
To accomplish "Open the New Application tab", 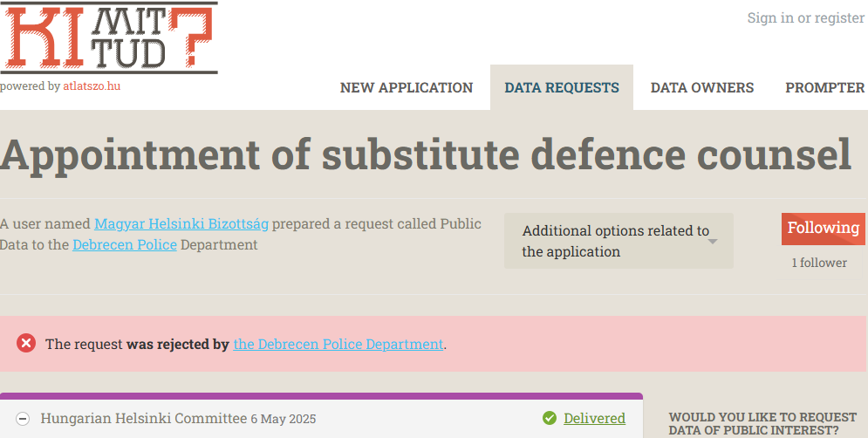I will (x=407, y=87).
